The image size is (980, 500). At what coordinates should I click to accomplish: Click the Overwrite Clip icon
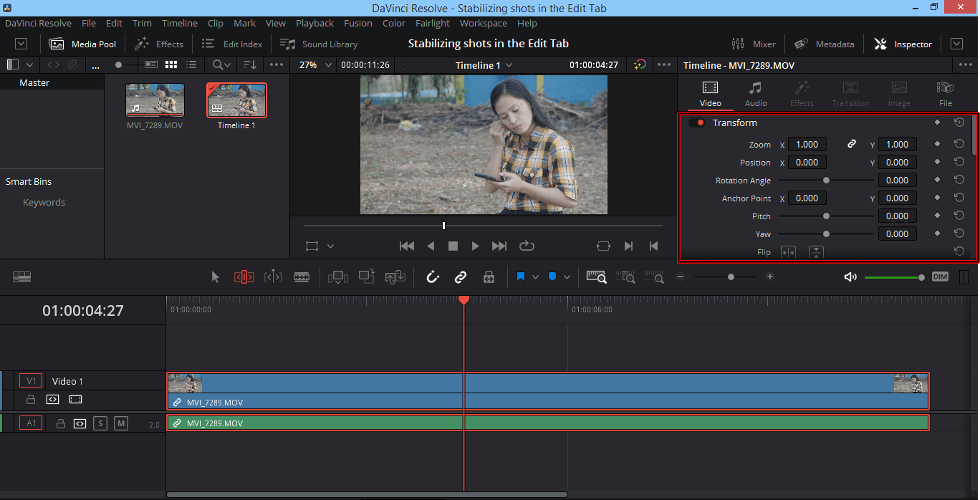coord(367,277)
